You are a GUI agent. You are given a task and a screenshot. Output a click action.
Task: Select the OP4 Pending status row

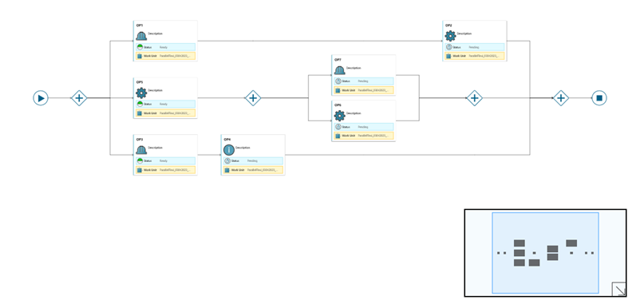(253, 161)
